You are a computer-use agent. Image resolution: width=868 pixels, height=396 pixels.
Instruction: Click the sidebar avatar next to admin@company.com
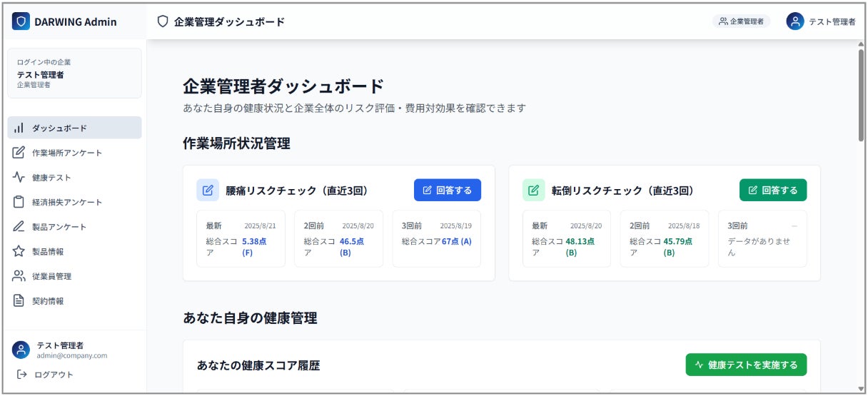point(21,350)
